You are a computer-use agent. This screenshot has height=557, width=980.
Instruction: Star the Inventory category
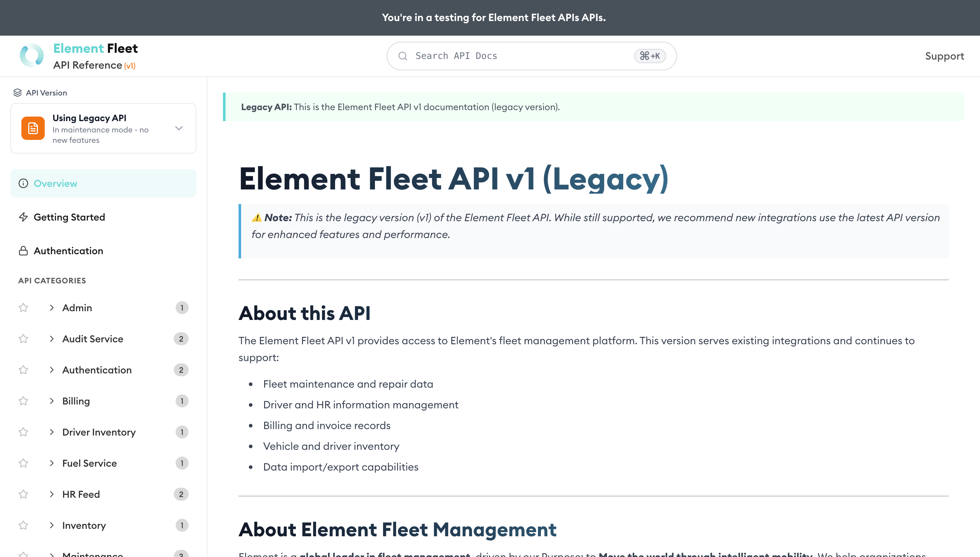pyautogui.click(x=23, y=525)
